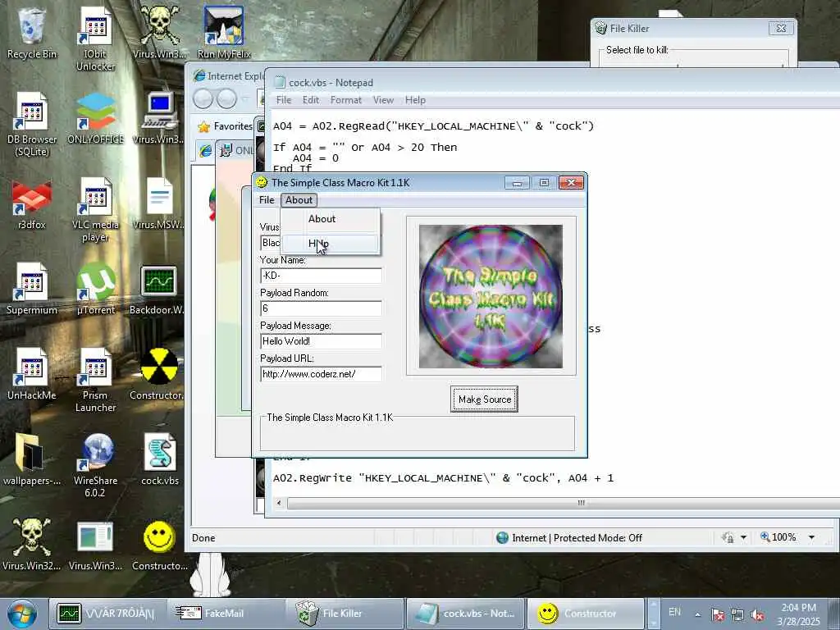Open Notepad's Format menu

[x=345, y=100]
